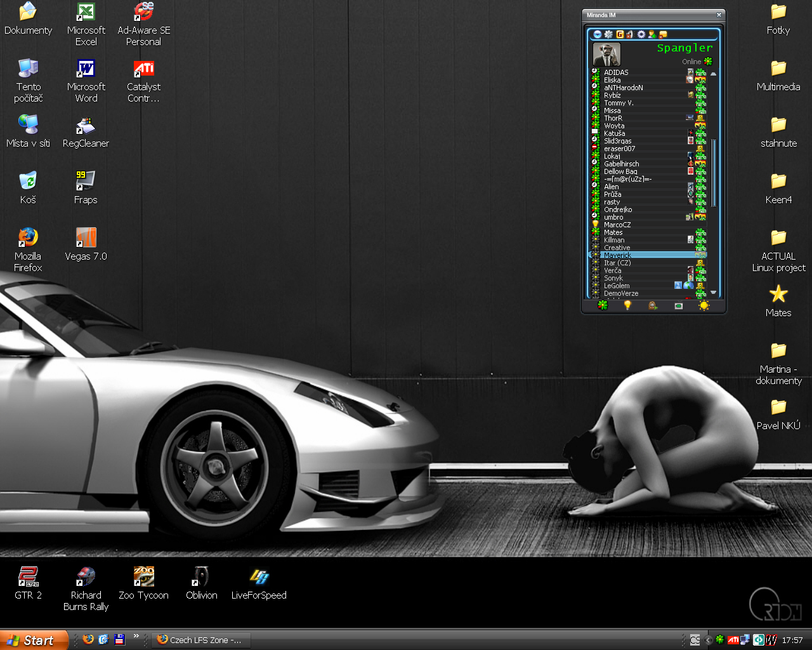Select contact DemoVerze in the list
This screenshot has height=650, width=812.
click(x=649, y=293)
